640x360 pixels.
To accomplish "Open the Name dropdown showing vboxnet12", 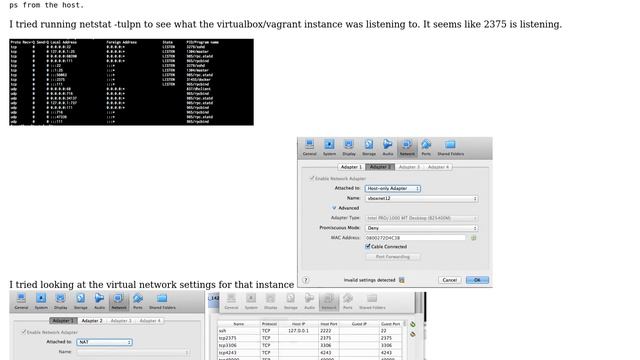I will coord(421,198).
